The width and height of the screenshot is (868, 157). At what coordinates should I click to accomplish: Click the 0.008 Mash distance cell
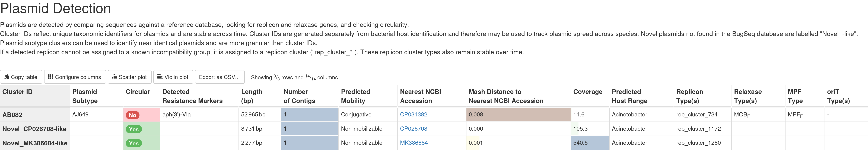[518, 115]
